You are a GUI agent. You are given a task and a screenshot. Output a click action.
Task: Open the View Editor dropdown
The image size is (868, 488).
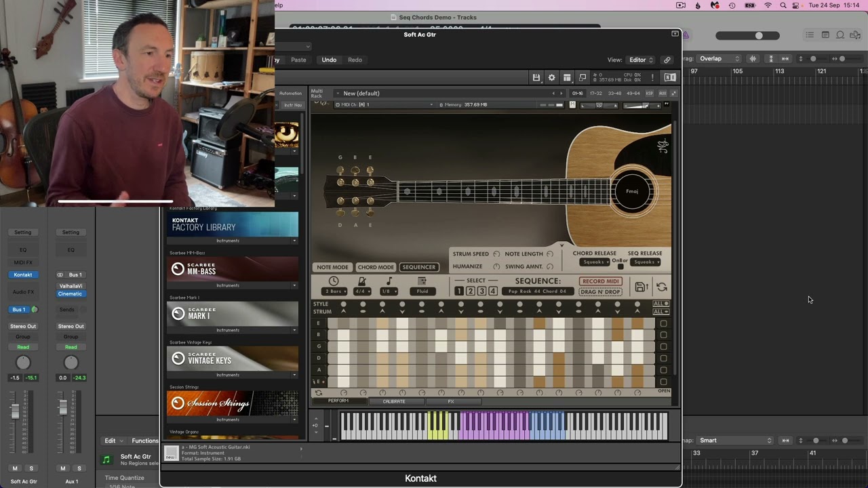pyautogui.click(x=641, y=60)
